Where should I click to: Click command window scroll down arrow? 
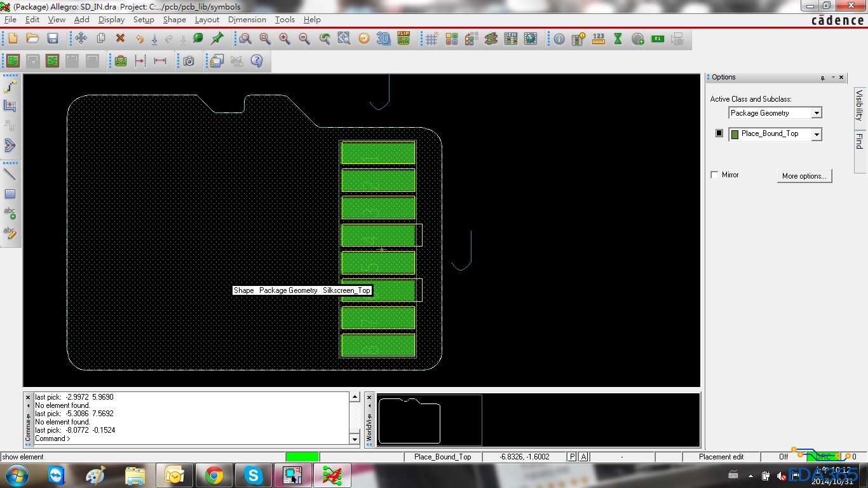pyautogui.click(x=355, y=439)
